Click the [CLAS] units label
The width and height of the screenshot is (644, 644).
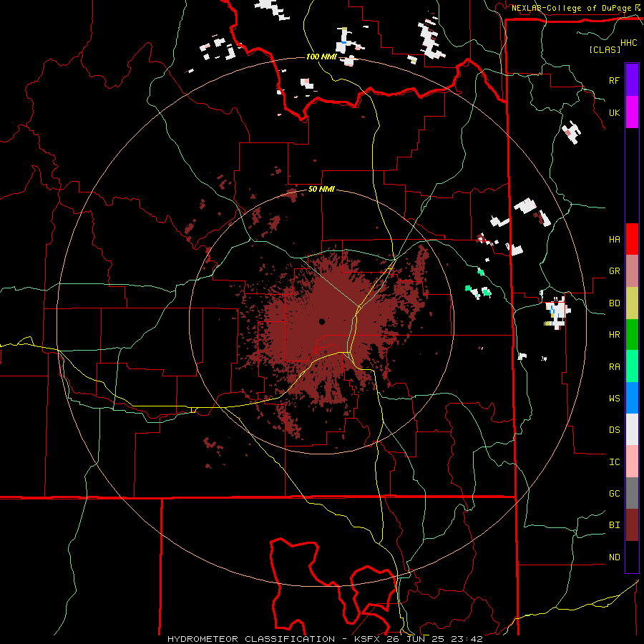605,49
